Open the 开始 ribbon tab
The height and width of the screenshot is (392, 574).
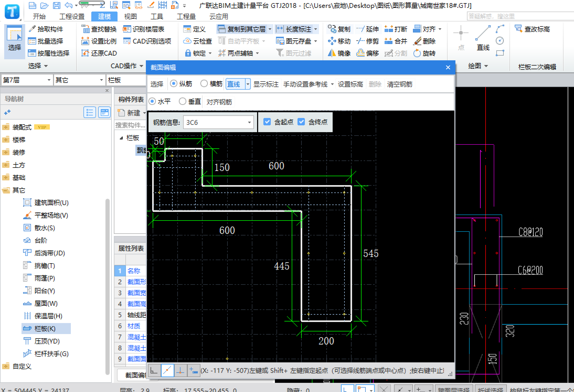click(x=39, y=17)
